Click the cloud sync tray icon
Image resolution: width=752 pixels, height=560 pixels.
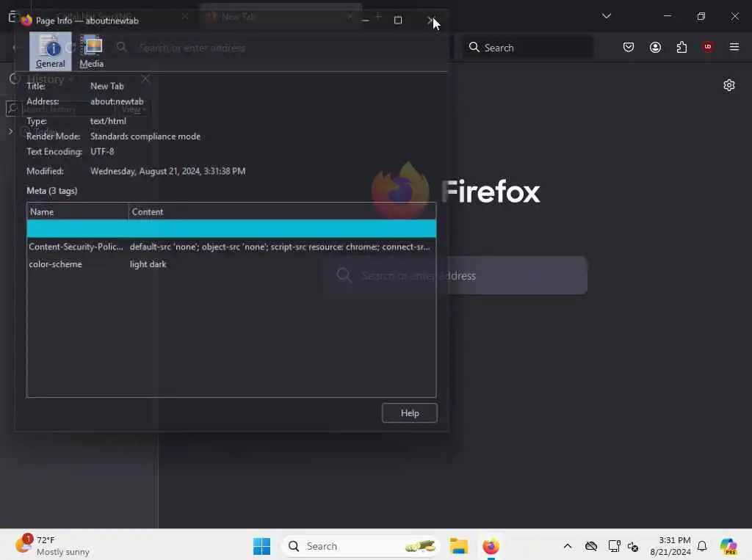(591, 546)
